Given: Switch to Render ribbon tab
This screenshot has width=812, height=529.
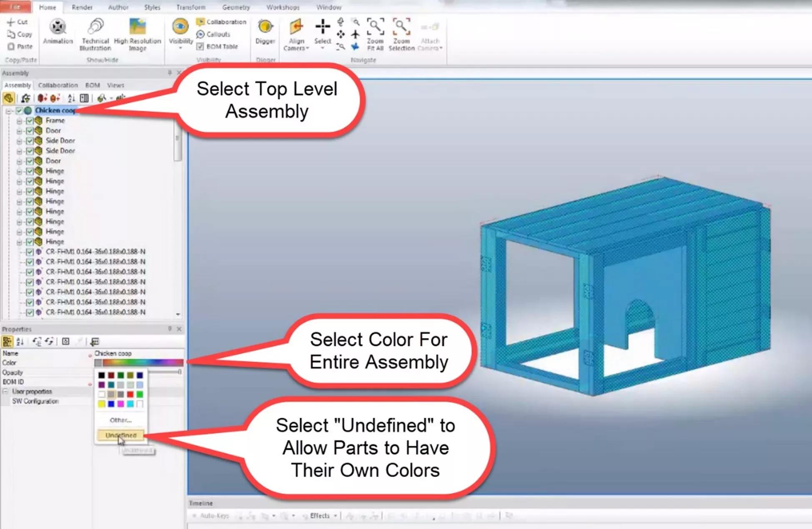Looking at the screenshot, I should [x=82, y=7].
